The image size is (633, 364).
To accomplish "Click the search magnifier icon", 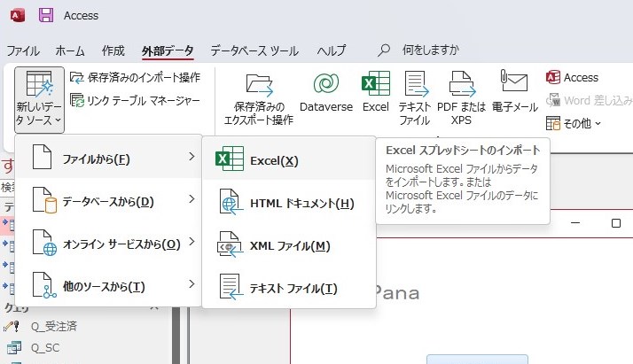I will tap(384, 50).
